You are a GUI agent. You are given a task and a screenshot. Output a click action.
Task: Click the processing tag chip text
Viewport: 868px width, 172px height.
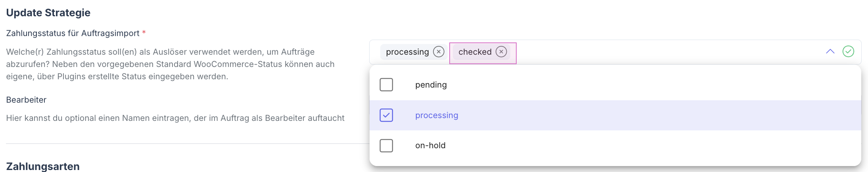coord(407,52)
